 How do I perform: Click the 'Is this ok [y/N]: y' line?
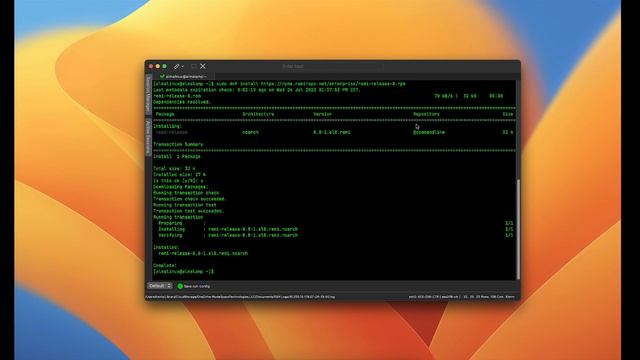point(178,180)
